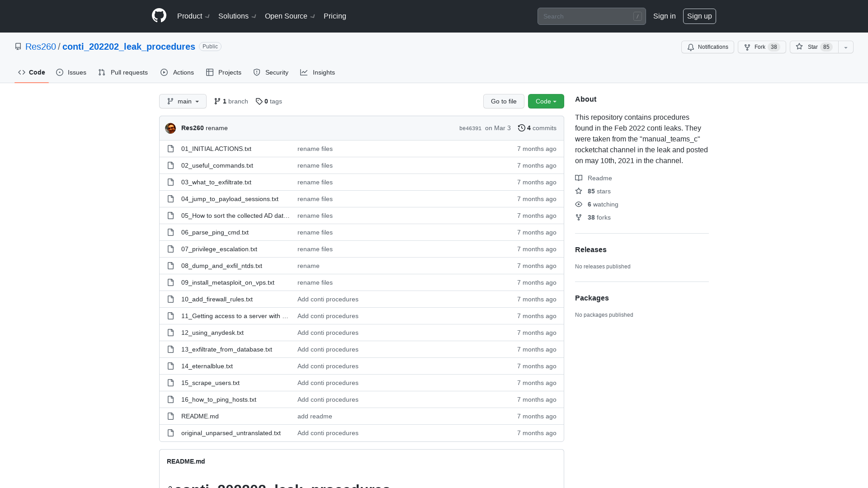Click the fork icon beside 38 forks

[579, 217]
